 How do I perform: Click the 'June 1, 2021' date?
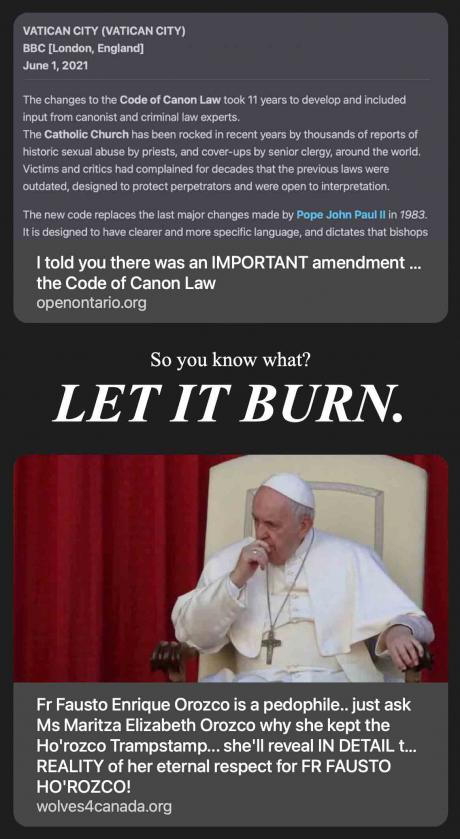(x=56, y=66)
